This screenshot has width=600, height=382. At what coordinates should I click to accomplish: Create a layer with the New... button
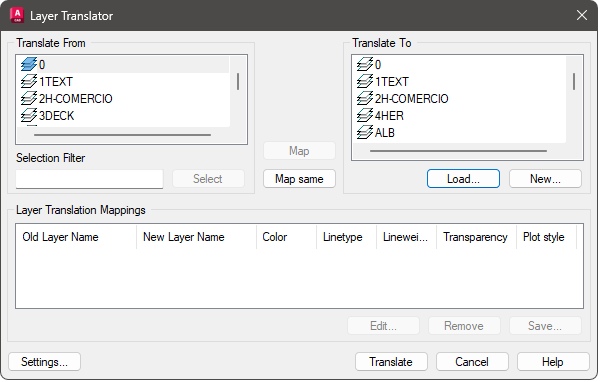(x=545, y=179)
